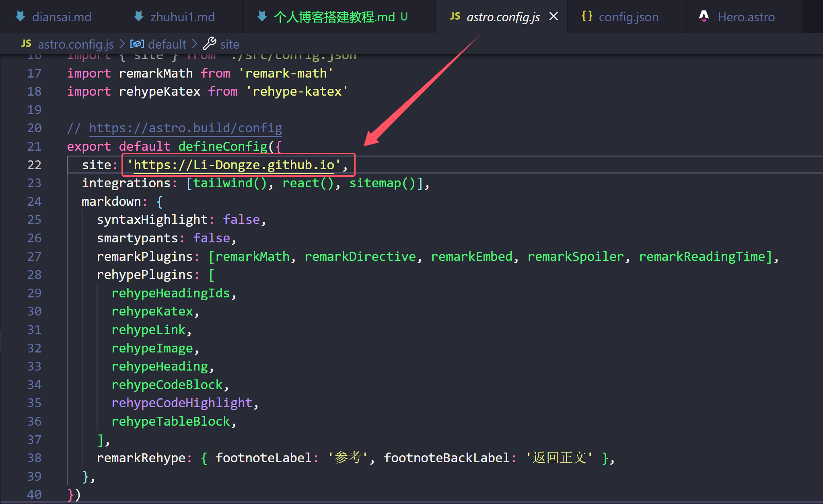
Task: Click tailwind() in integrations
Action: [230, 183]
